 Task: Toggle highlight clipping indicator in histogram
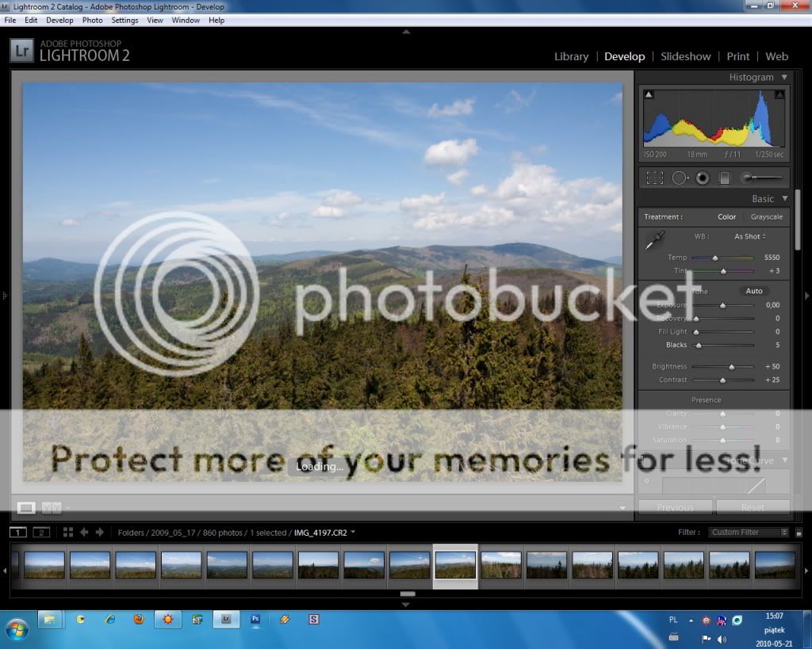779,94
